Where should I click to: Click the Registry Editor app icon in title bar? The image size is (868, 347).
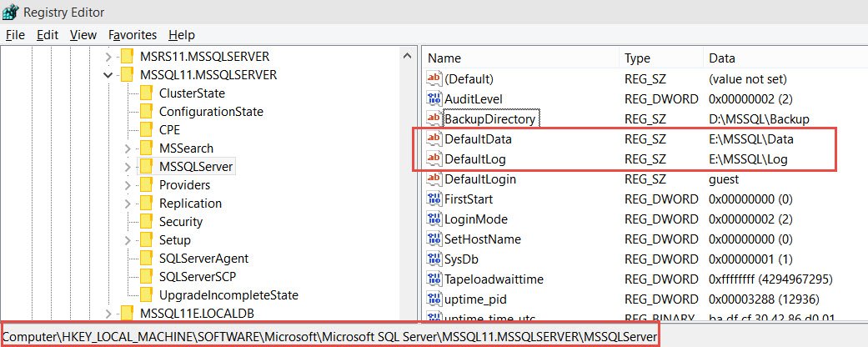(x=11, y=12)
